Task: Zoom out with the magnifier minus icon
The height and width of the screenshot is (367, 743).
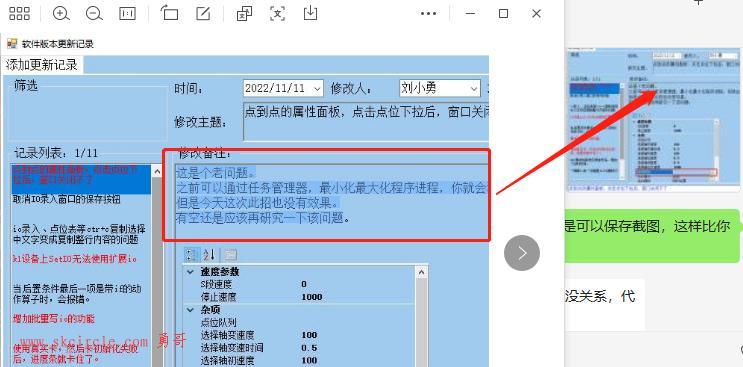Action: (x=94, y=14)
